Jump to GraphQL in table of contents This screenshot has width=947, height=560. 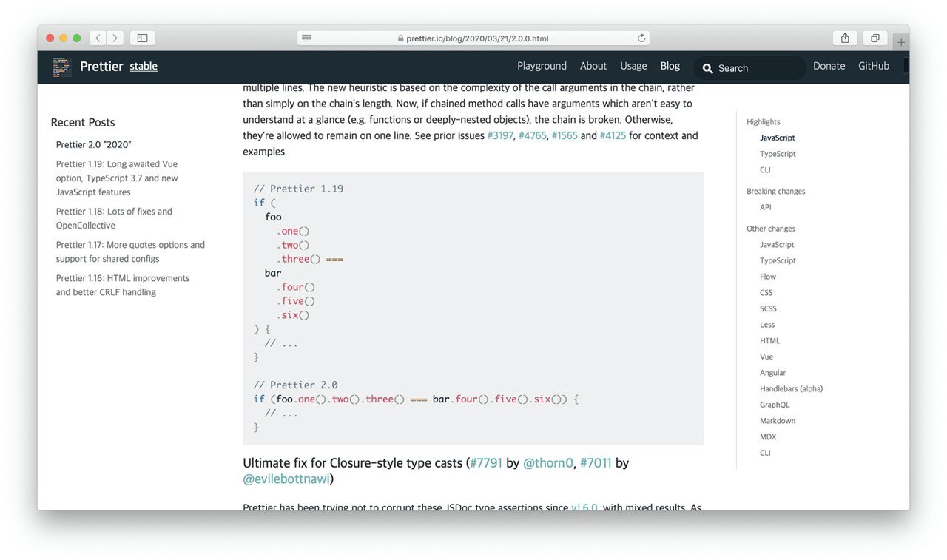tap(775, 405)
